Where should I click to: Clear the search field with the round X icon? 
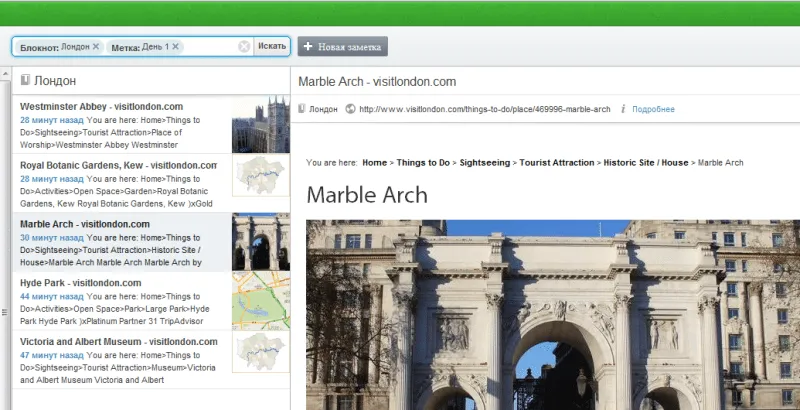[244, 47]
